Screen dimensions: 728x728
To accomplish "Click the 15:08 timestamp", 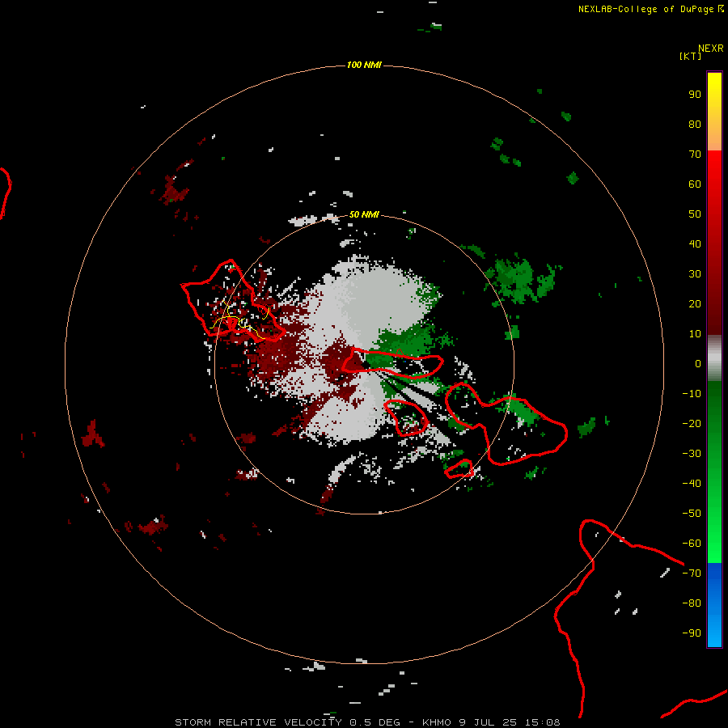I will pos(542,722).
